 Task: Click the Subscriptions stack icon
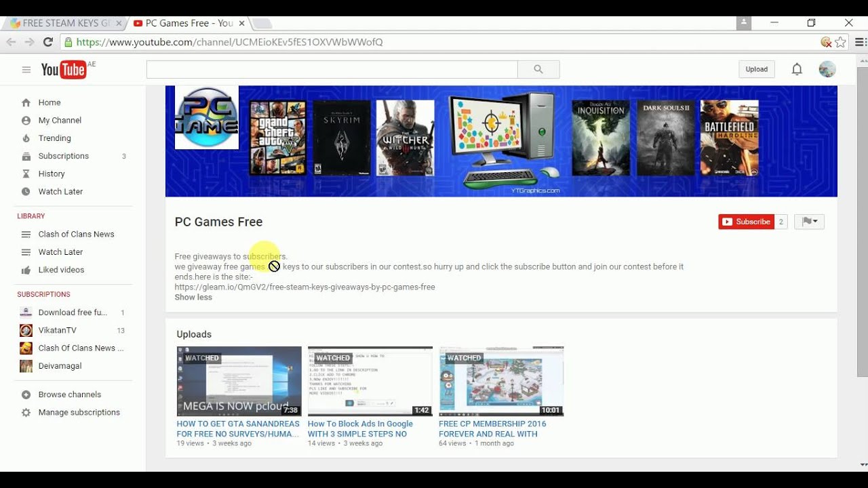[x=26, y=156]
